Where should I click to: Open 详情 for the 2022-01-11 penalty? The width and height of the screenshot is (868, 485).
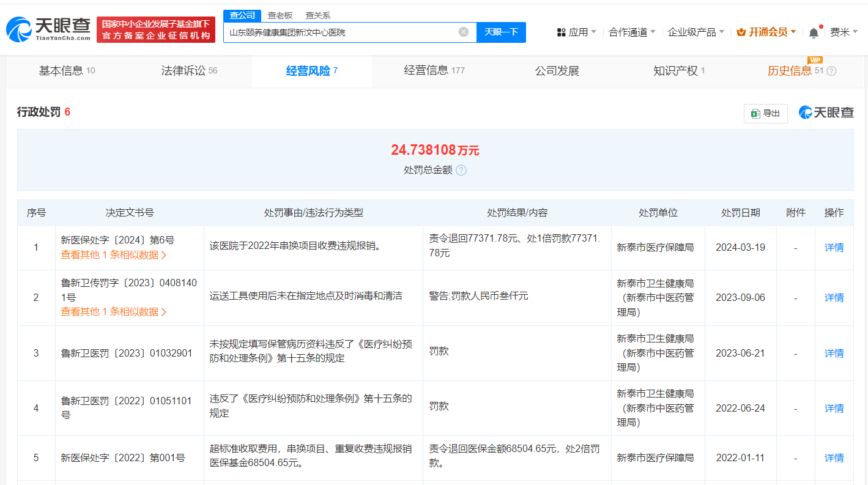point(834,457)
